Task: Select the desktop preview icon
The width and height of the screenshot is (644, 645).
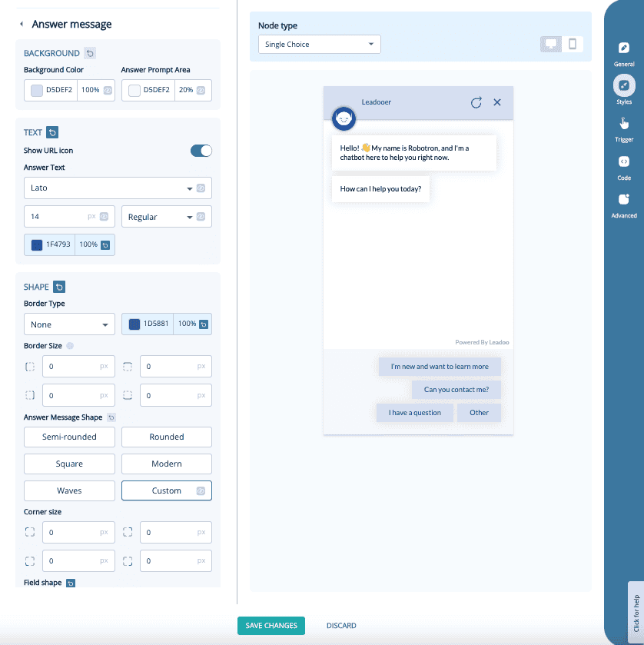Action: point(550,44)
